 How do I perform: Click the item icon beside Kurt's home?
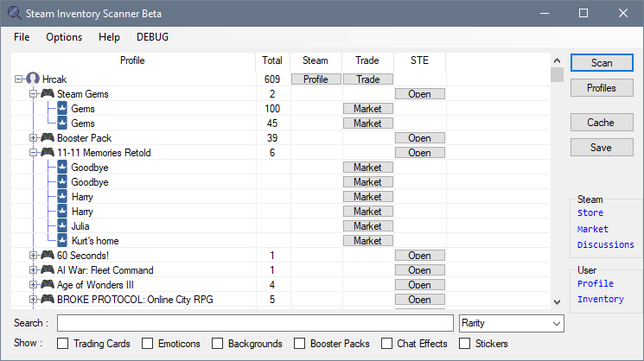(x=62, y=240)
